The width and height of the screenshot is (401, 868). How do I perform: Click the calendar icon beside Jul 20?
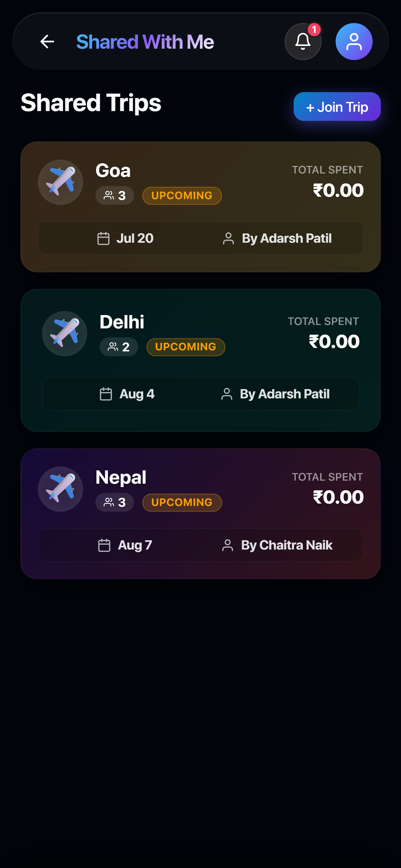click(x=104, y=238)
